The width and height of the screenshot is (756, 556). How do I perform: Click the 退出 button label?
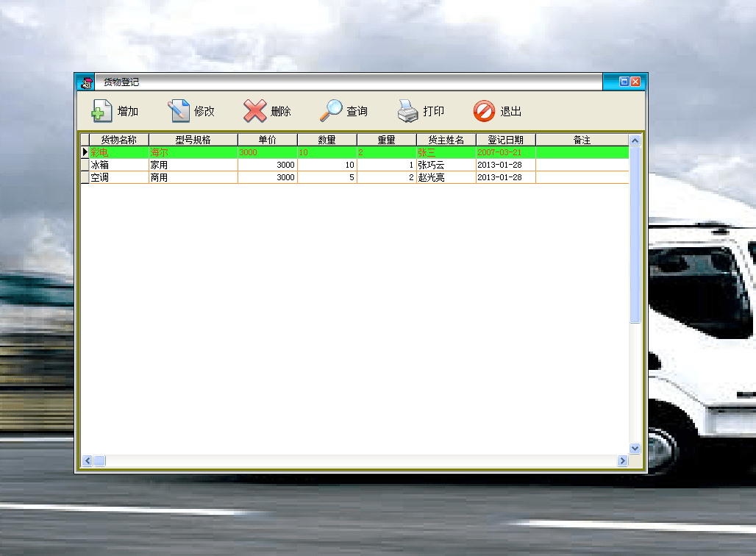pos(510,111)
